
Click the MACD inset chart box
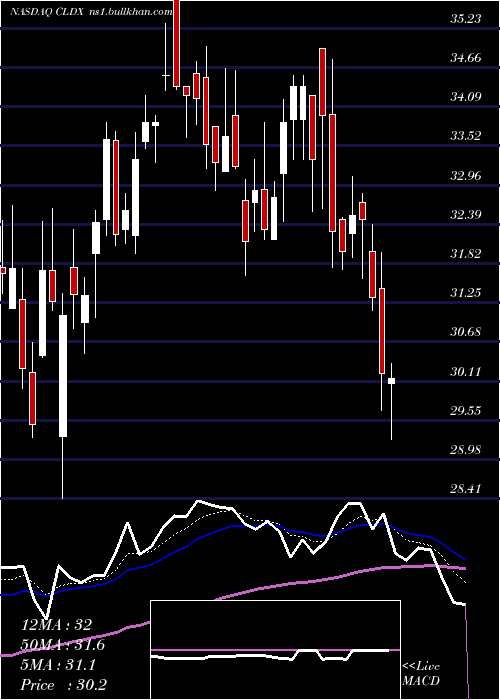(275, 650)
